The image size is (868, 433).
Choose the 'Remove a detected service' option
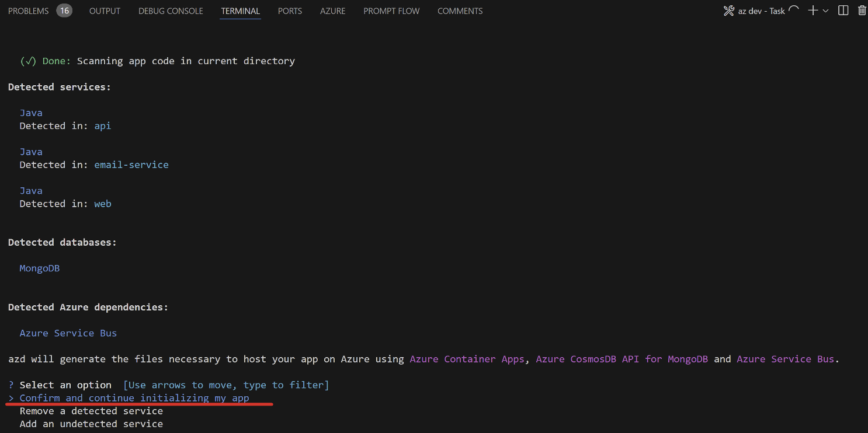[x=91, y=411]
